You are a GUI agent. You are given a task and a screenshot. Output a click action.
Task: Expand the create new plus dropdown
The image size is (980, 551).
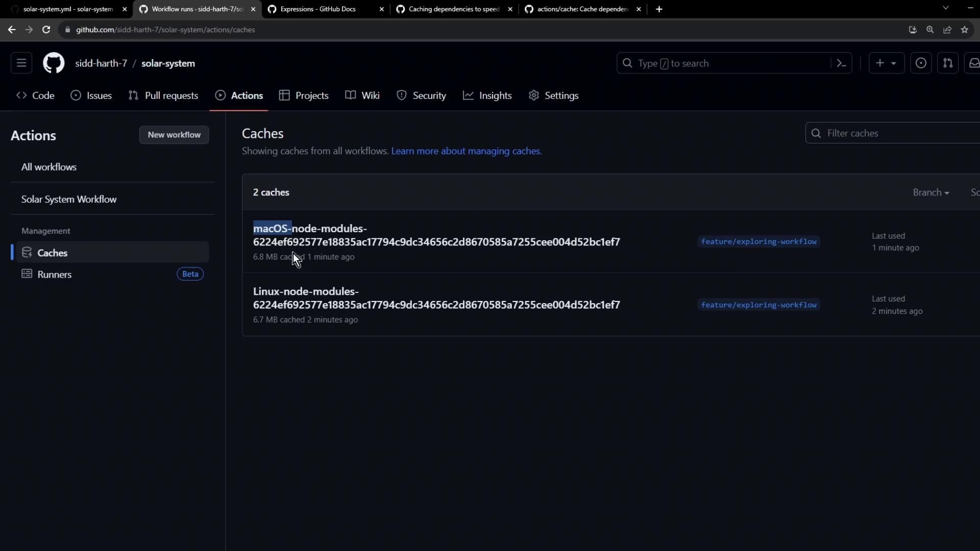886,63
